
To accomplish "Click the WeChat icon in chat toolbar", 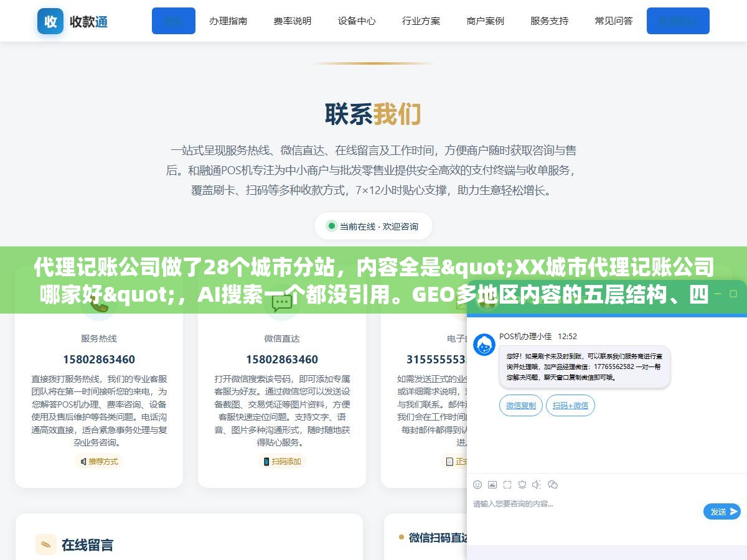I will point(553,485).
